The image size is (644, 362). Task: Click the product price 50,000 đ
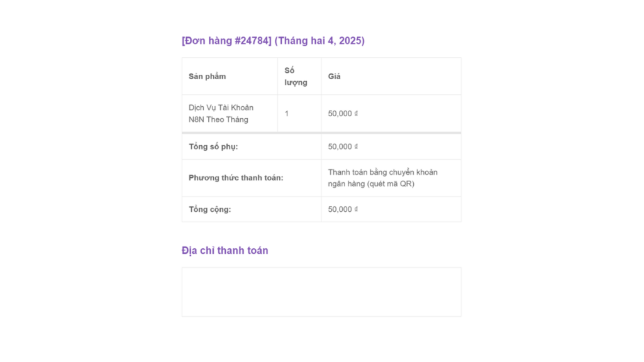pyautogui.click(x=343, y=113)
